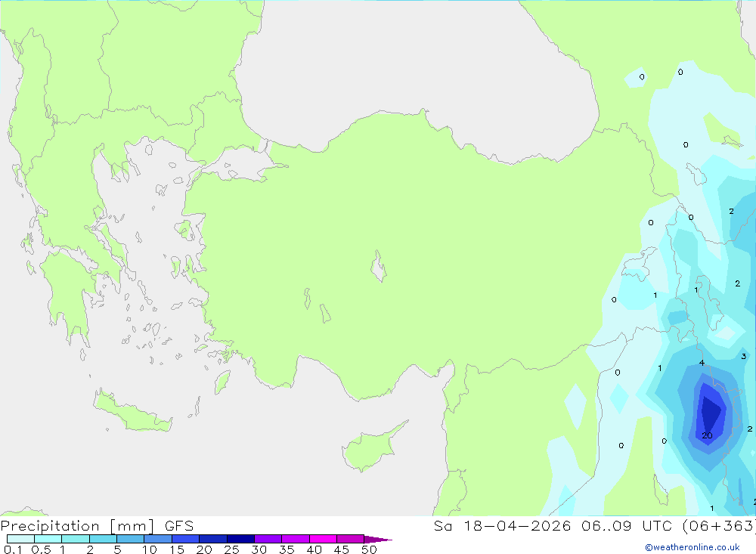Select the magenta swatch between 40 and 45
The height and width of the screenshot is (554, 756).
point(323,539)
